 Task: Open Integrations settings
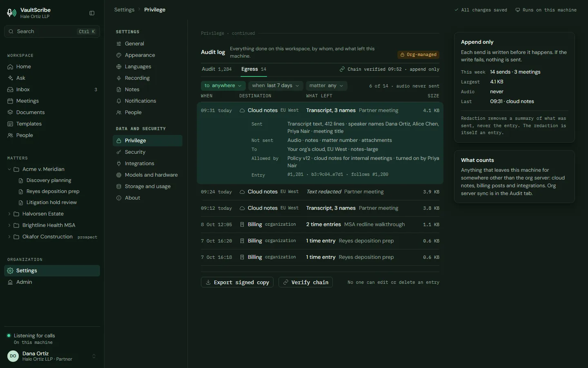(147, 164)
